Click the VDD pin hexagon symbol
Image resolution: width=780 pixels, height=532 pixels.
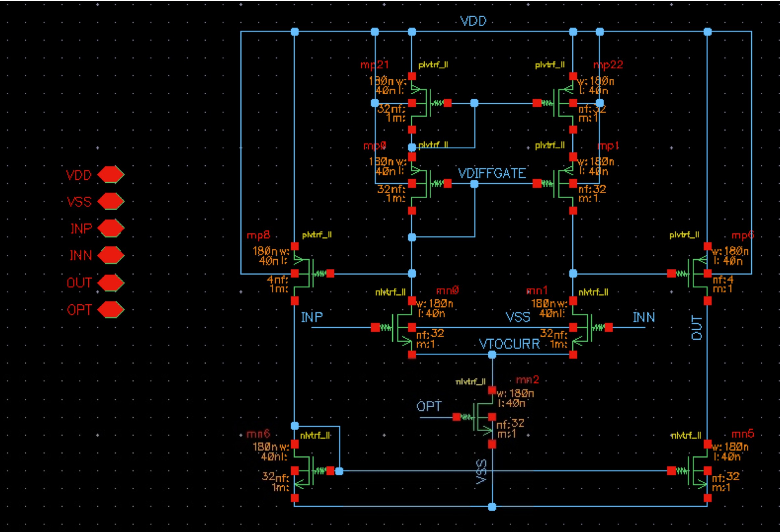pyautogui.click(x=111, y=174)
